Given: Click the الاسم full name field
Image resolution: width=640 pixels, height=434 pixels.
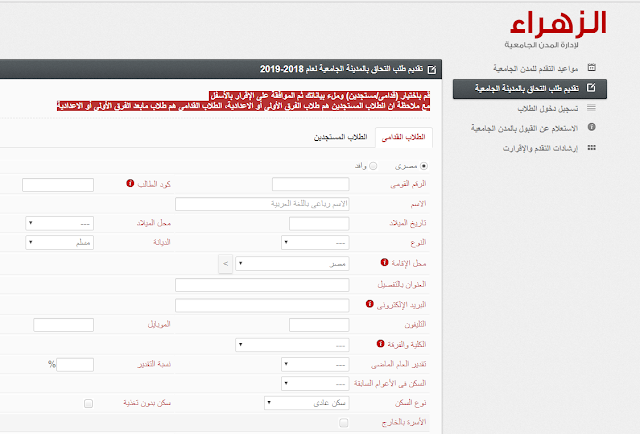Looking at the screenshot, I should (262, 204).
